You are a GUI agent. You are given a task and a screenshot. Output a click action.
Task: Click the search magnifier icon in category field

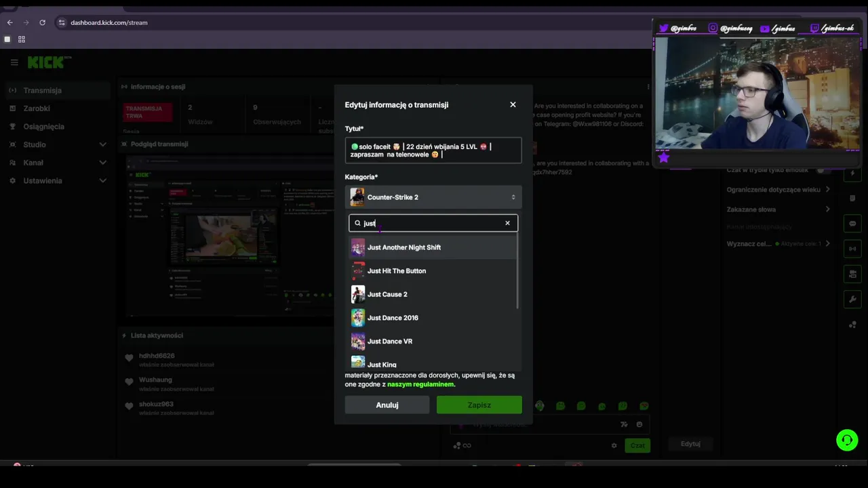tap(357, 223)
